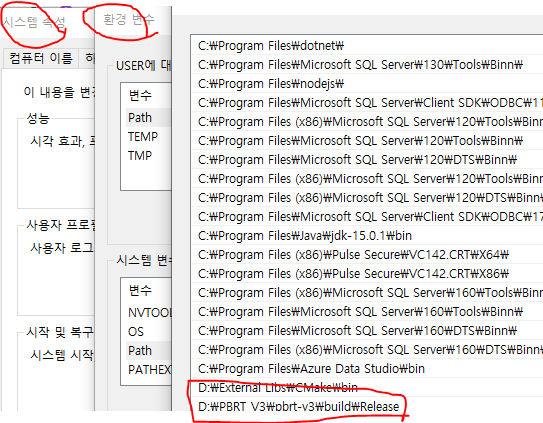Select the C:\Program Files\dotnet\ path entry
The image size is (543, 423).
367,46
